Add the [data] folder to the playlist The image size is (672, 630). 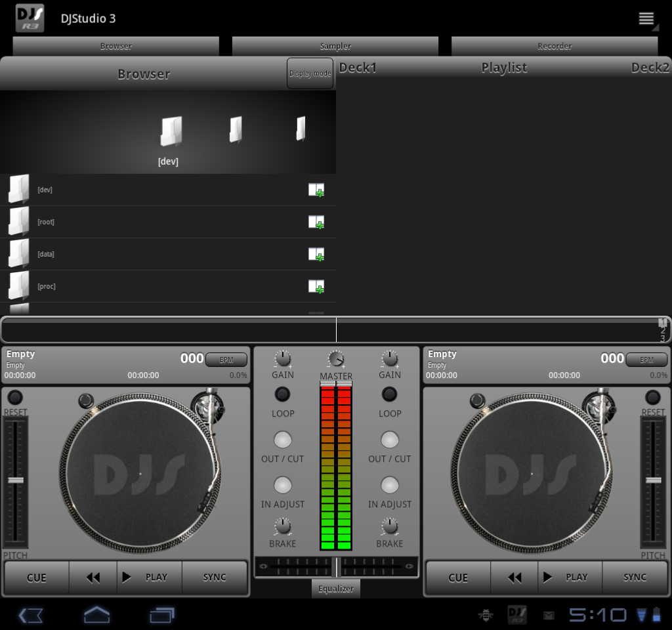tap(316, 255)
